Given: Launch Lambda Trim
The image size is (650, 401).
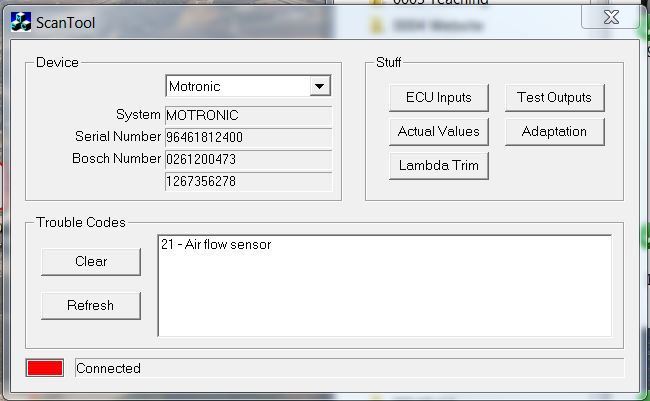Looking at the screenshot, I should coord(438,165).
